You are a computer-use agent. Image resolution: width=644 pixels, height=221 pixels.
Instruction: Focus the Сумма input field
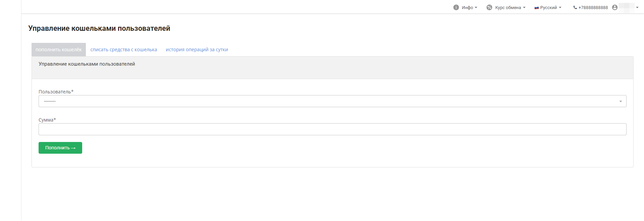[x=332, y=129]
